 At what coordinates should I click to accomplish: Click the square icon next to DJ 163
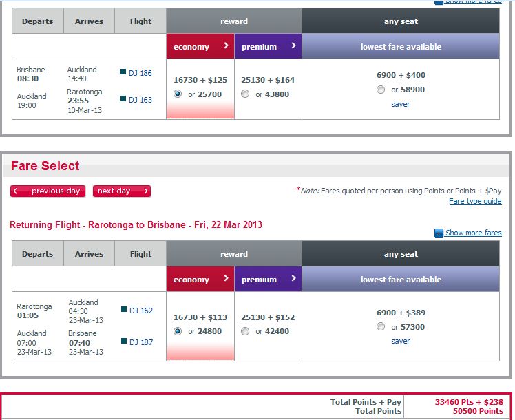123,98
